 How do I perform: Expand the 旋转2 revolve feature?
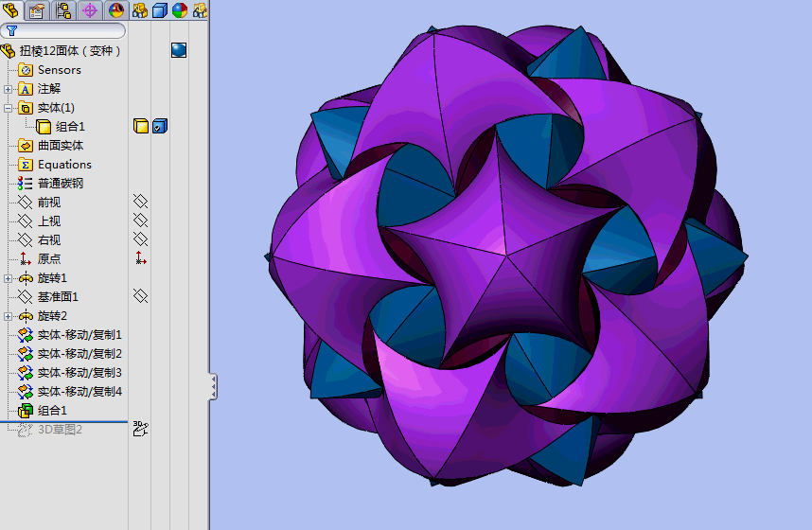pos(8,316)
